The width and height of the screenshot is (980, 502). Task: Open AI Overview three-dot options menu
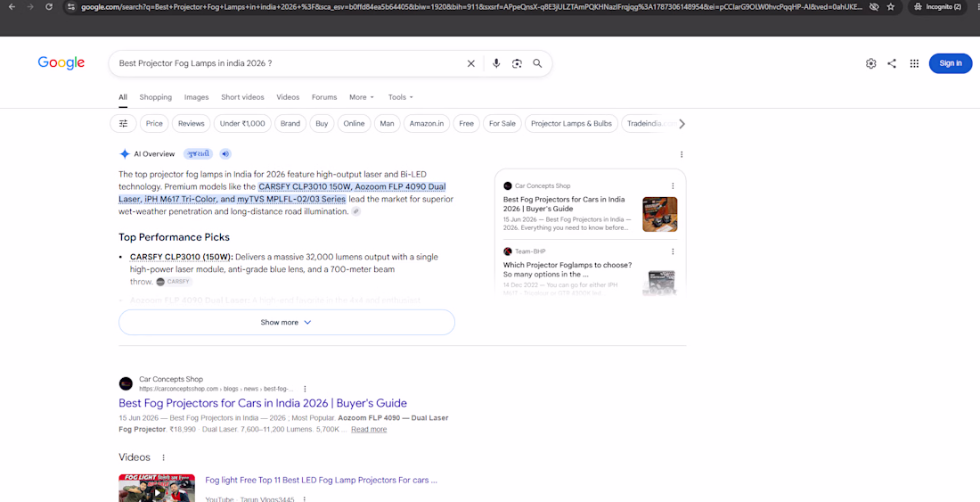tap(682, 154)
